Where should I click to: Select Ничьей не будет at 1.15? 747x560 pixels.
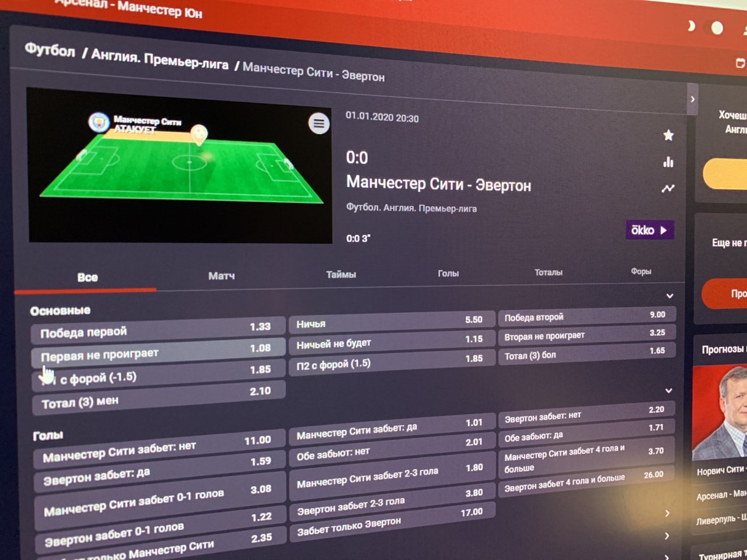(x=392, y=341)
